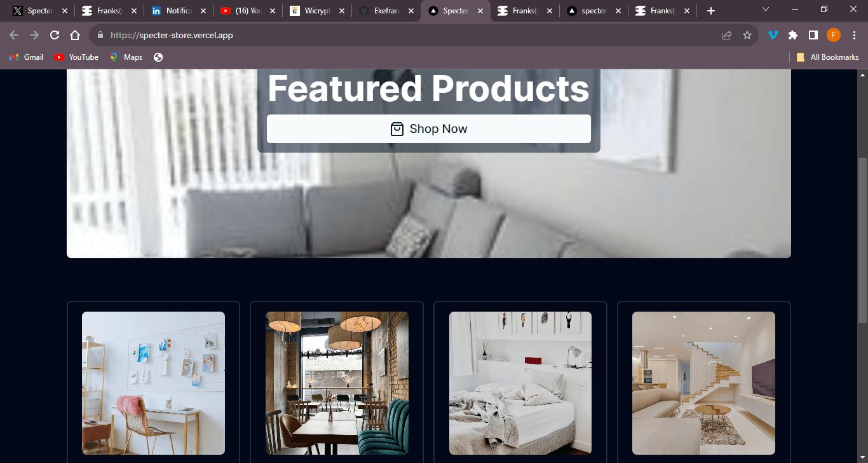Open the Maps bookmark
This screenshot has width=868, height=463.
tap(126, 57)
